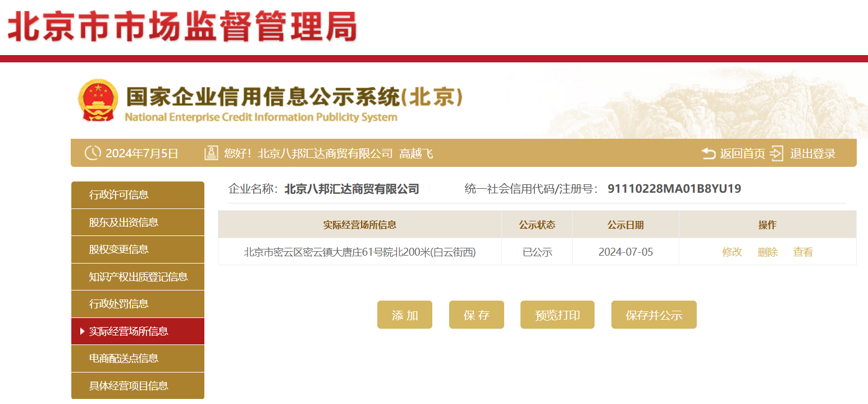This screenshot has height=404, width=868.
Task: Click the clock icon beside the date
Action: pyautogui.click(x=93, y=153)
